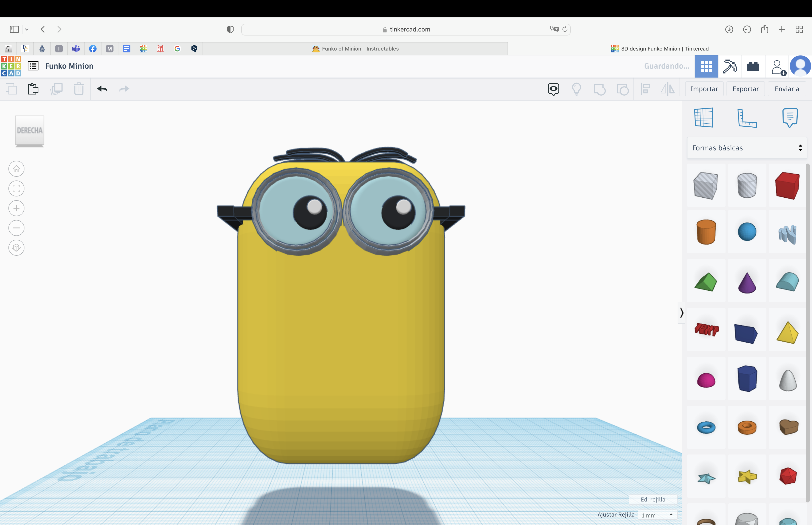This screenshot has height=525, width=812.
Task: Select the hollow cylinder shape
Action: 747,185
